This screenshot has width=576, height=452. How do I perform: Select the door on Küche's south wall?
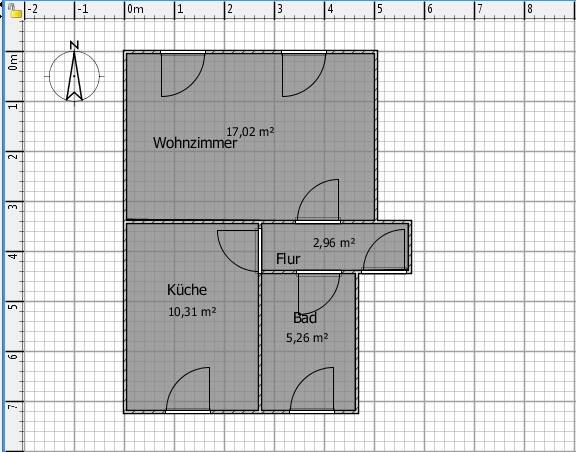(188, 390)
